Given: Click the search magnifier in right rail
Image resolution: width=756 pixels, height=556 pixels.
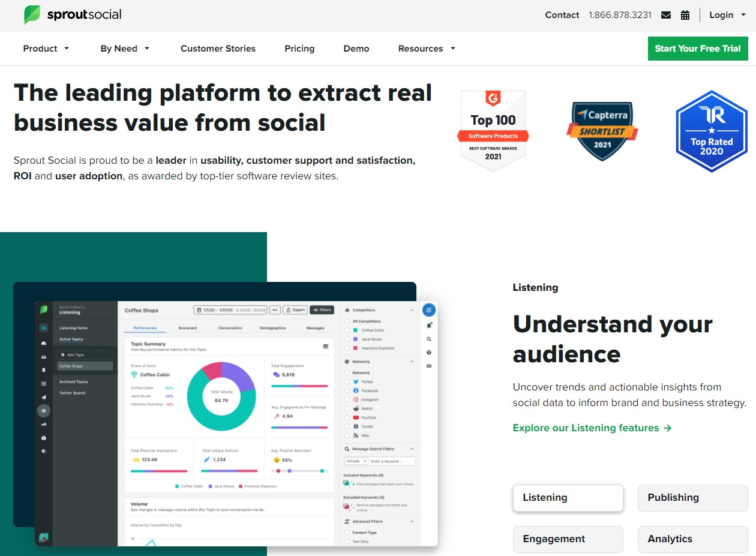Looking at the screenshot, I should [429, 339].
